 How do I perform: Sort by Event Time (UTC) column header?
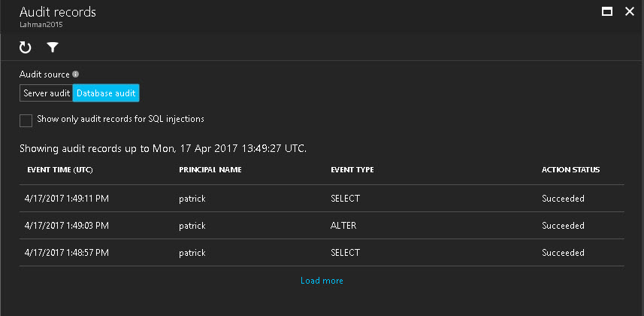pos(59,170)
